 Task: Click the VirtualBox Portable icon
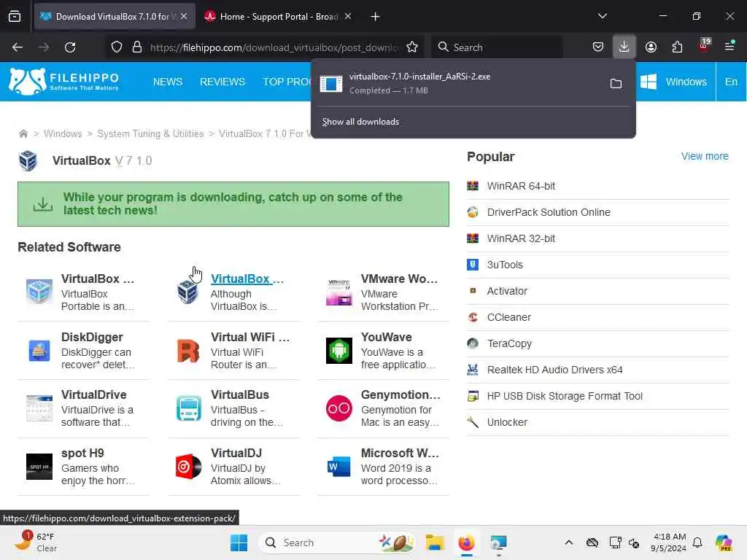[39, 292]
